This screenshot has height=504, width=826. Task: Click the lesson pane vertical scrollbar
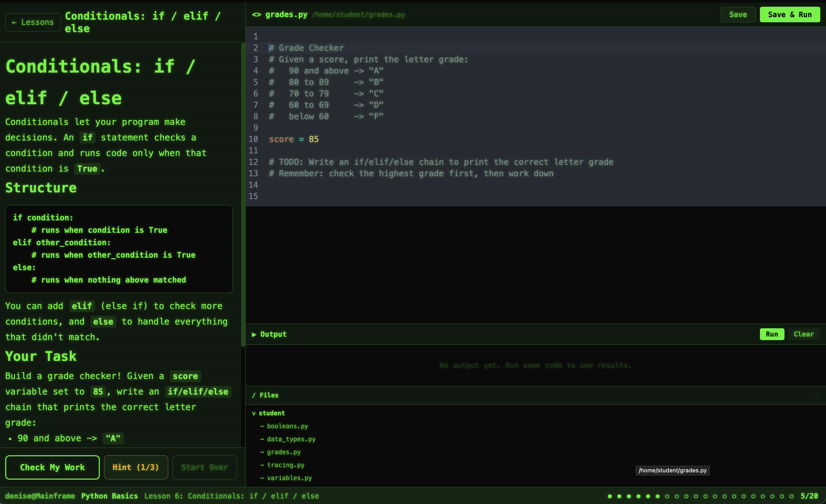243,194
